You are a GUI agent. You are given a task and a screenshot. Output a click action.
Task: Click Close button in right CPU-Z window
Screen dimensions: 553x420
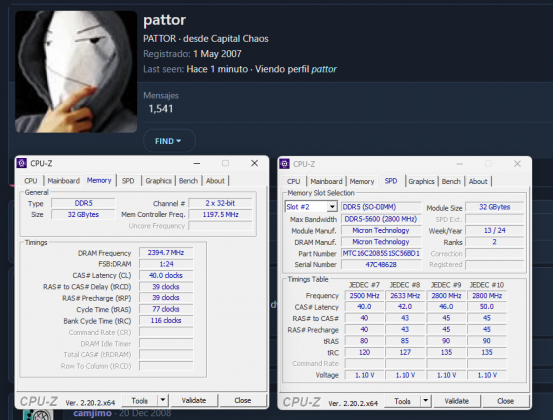point(505,401)
